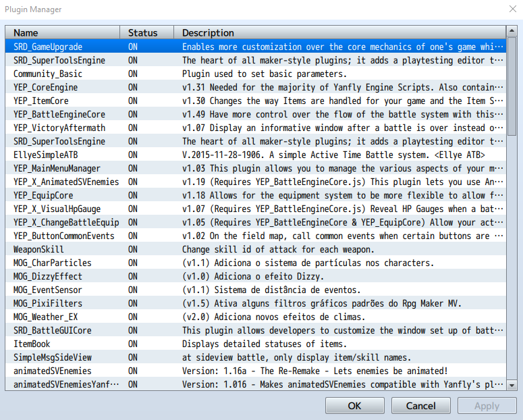
Task: Select the MOG_CharParticles plugin
Action: coord(256,263)
